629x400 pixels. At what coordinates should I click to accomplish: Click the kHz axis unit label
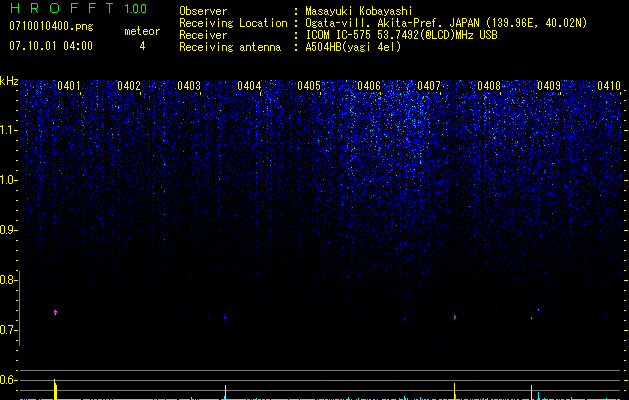[9, 81]
